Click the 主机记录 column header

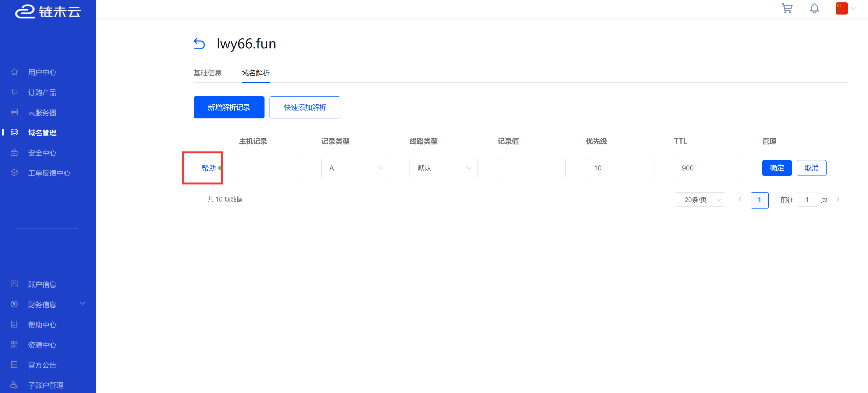pos(253,141)
